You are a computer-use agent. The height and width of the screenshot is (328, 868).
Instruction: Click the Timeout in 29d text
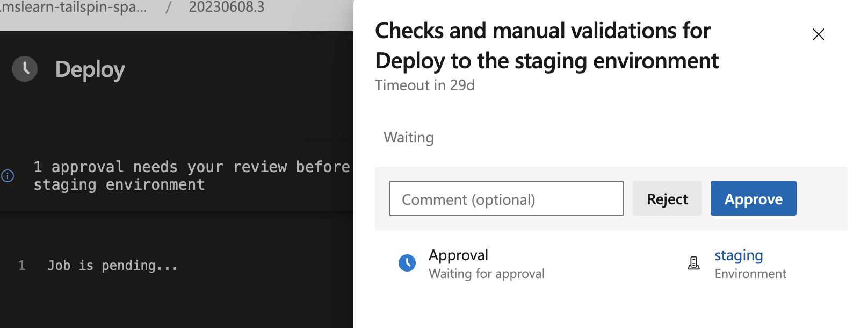tap(424, 85)
